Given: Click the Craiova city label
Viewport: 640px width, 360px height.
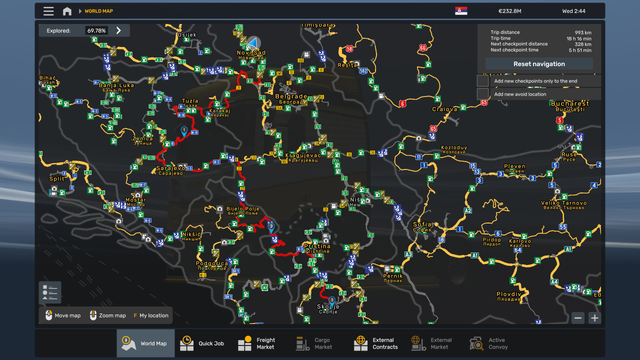Looking at the screenshot, I should pos(444,109).
